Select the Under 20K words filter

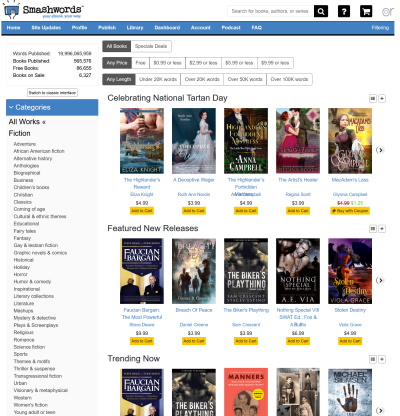158,79
